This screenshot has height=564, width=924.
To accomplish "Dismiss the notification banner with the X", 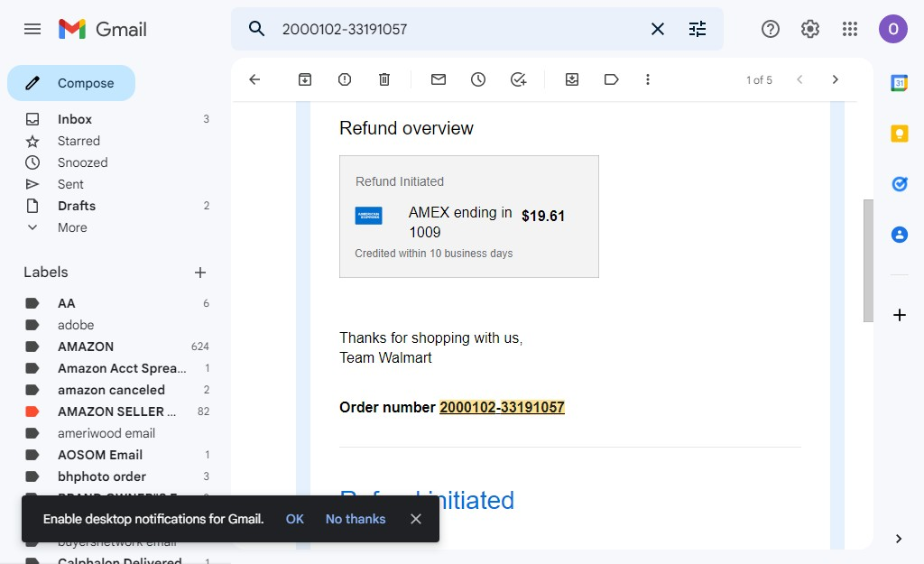I will [x=416, y=519].
